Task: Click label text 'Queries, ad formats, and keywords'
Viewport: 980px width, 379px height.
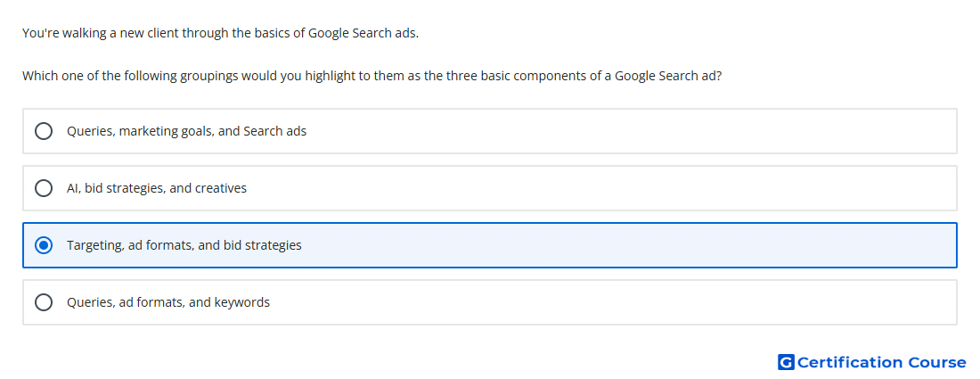Action: [168, 302]
